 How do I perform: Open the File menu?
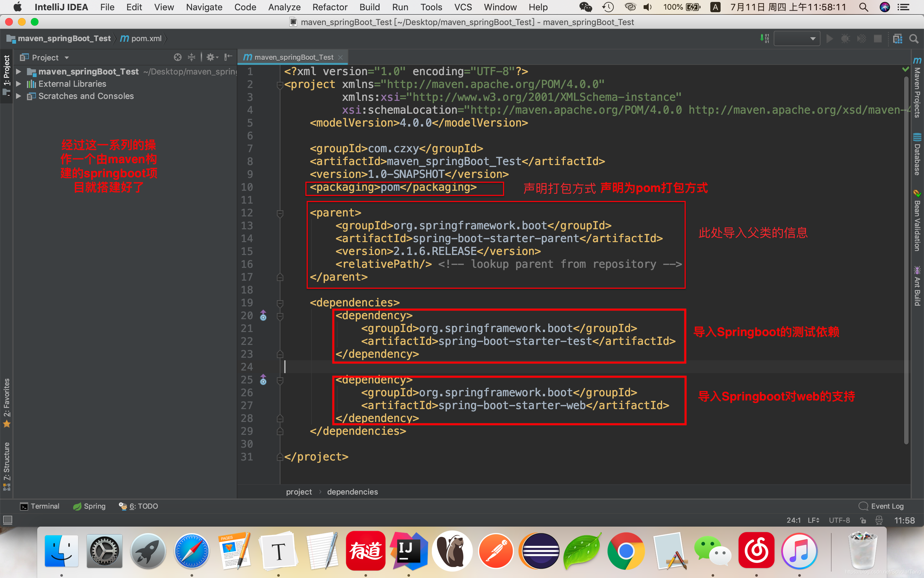(x=107, y=7)
